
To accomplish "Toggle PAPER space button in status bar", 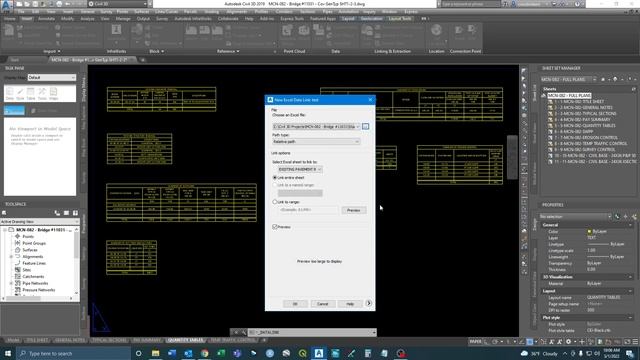I will tap(475, 342).
